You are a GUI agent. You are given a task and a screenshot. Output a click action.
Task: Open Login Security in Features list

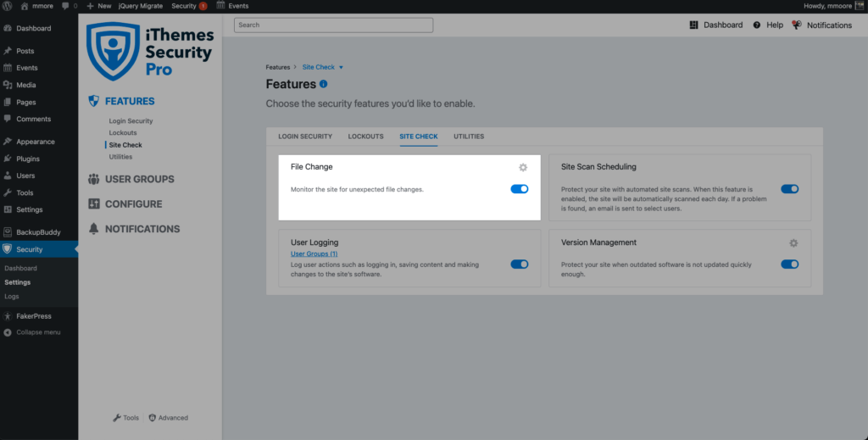[x=131, y=120]
